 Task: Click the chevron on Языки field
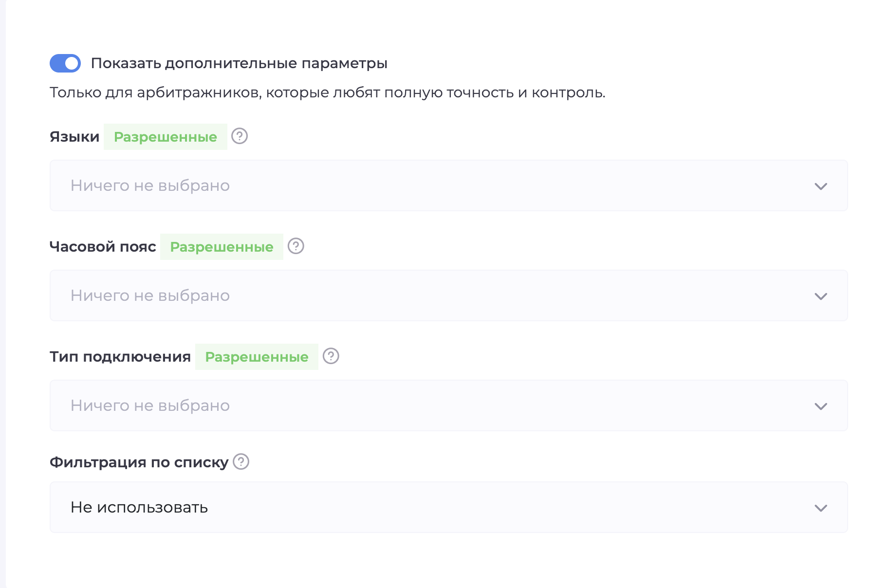coord(821,185)
